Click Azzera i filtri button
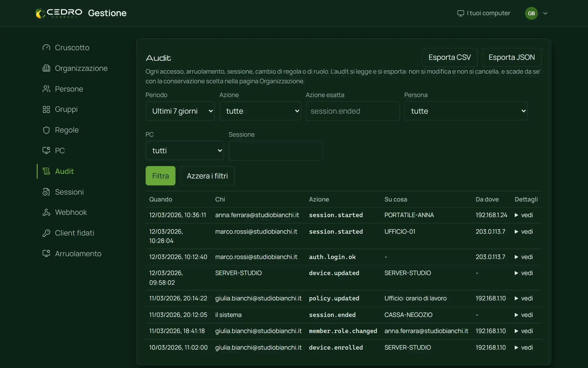Viewport: 588px width, 368px height. click(x=207, y=176)
